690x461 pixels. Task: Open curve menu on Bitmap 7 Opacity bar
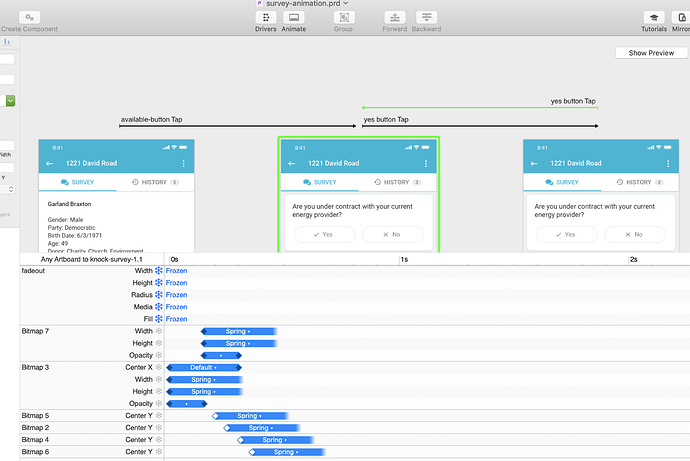coord(221,355)
